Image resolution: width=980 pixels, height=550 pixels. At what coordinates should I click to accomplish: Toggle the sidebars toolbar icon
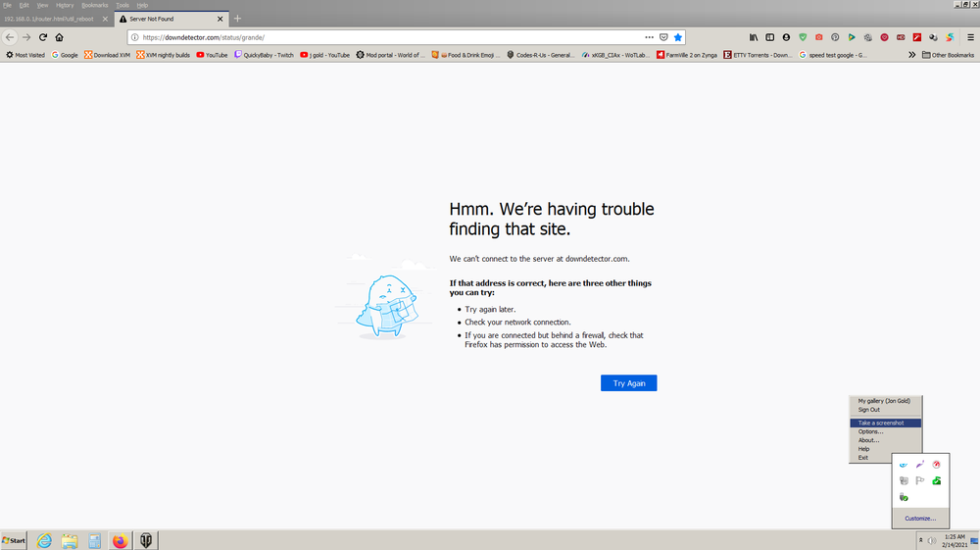(x=770, y=37)
